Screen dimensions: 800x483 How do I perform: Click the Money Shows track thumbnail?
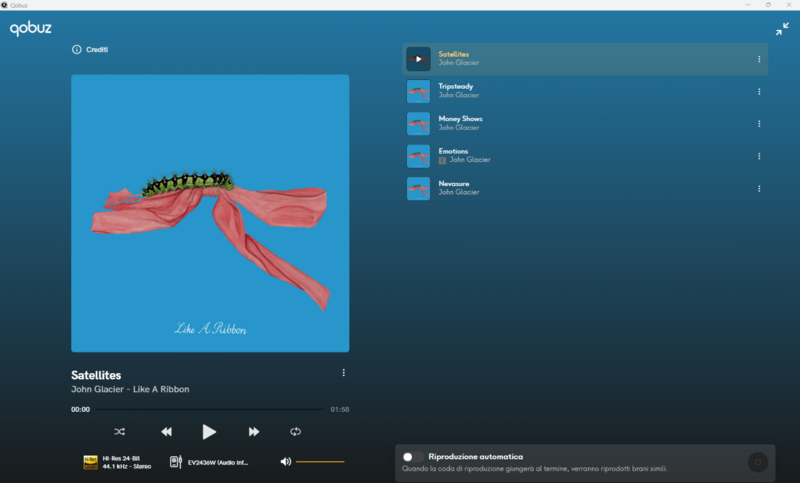tap(418, 124)
